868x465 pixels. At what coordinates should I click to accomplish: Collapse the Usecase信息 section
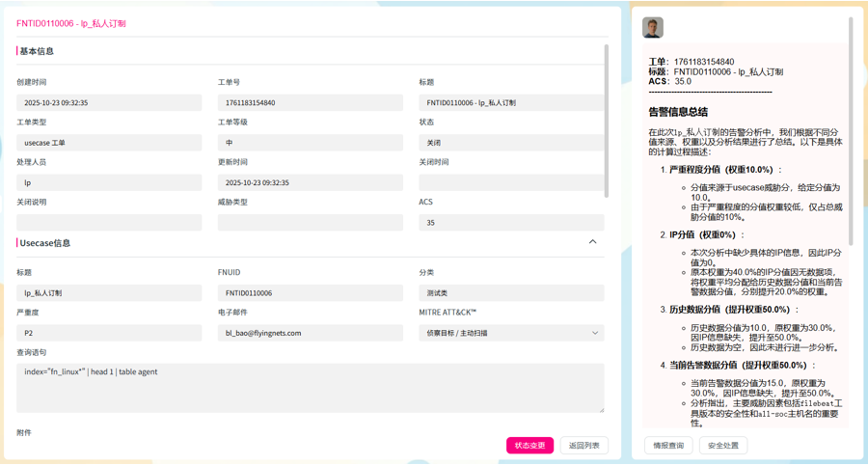tap(592, 242)
